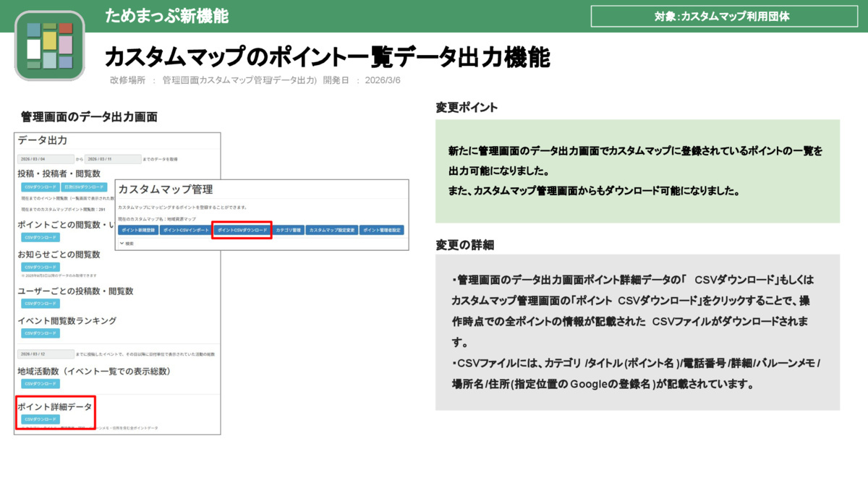Click the データ出力 heading
This screenshot has width=868, height=488.
(43, 140)
